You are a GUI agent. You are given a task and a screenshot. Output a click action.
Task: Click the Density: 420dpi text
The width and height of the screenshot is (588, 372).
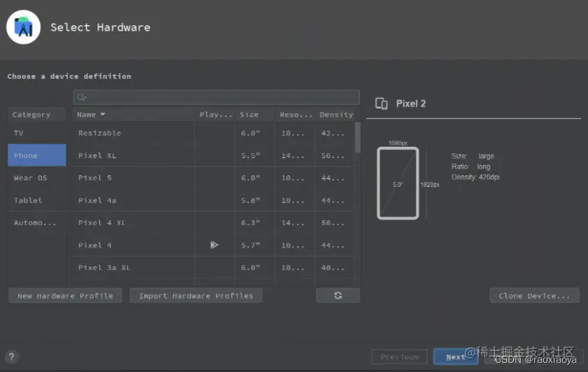click(x=475, y=177)
